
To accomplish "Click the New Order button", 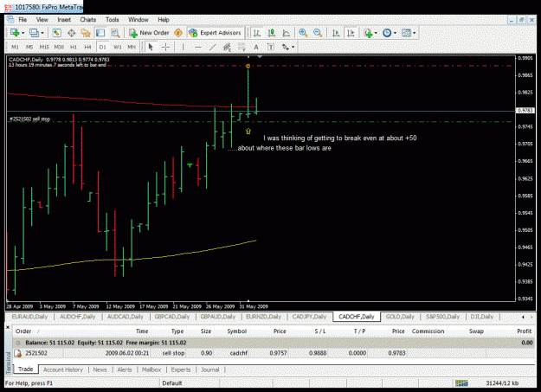I will click(149, 33).
